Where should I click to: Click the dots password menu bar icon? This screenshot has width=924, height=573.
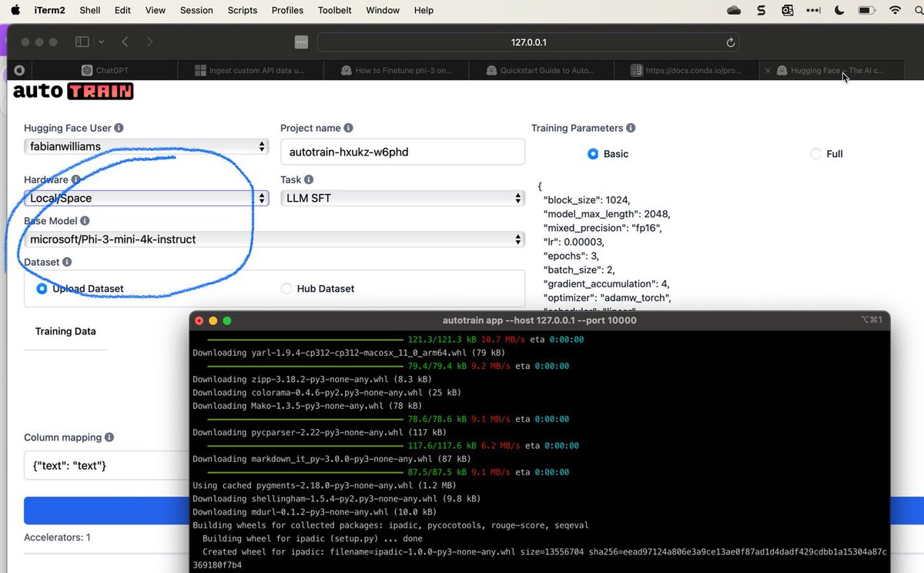tap(813, 10)
